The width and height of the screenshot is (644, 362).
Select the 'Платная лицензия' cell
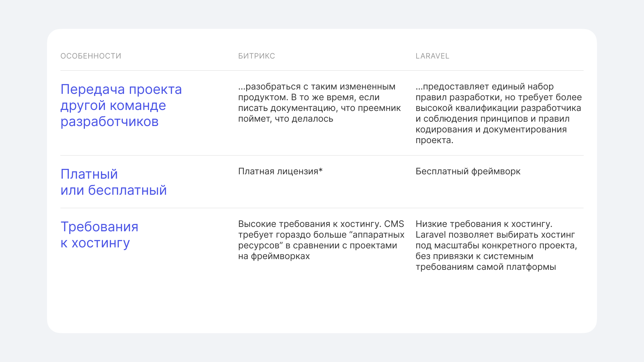tap(278, 171)
